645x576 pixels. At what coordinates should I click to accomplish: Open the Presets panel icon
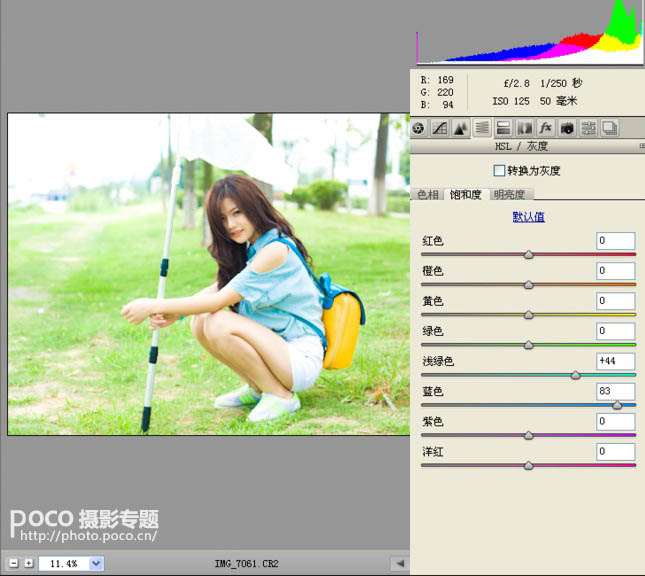[x=588, y=128]
